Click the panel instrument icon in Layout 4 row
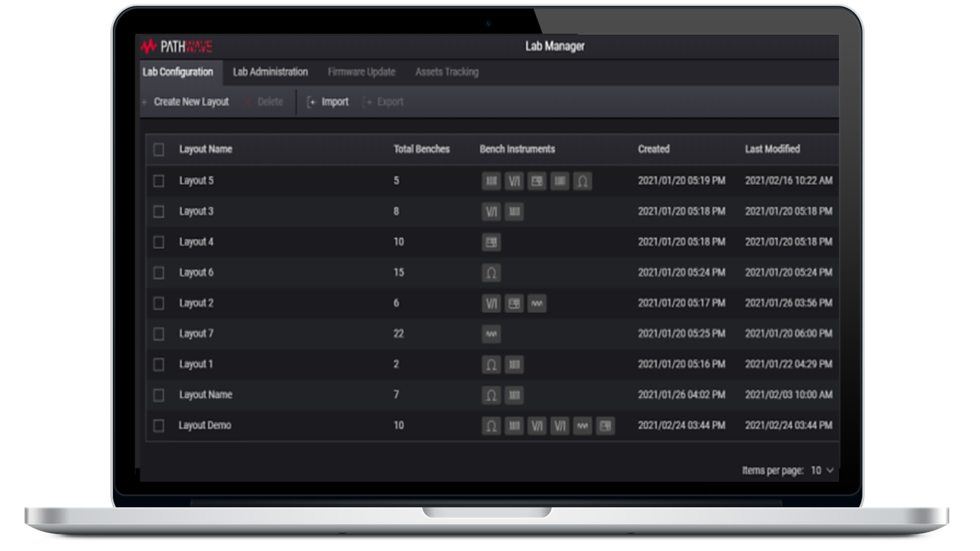Screen dimensions: 980x551 click(491, 242)
